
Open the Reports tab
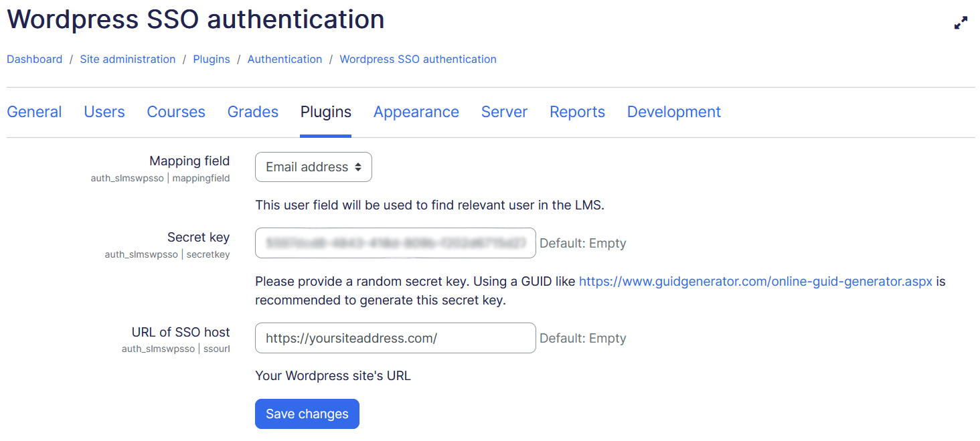[577, 112]
